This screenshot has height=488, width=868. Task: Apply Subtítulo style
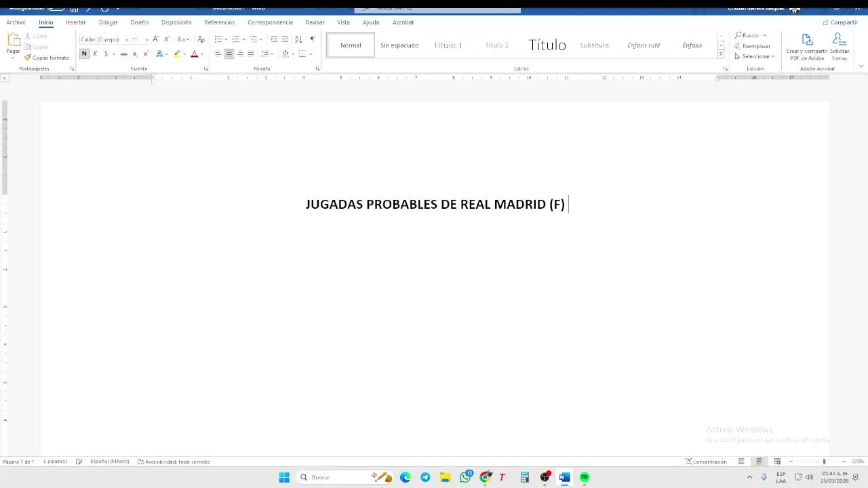coord(594,45)
